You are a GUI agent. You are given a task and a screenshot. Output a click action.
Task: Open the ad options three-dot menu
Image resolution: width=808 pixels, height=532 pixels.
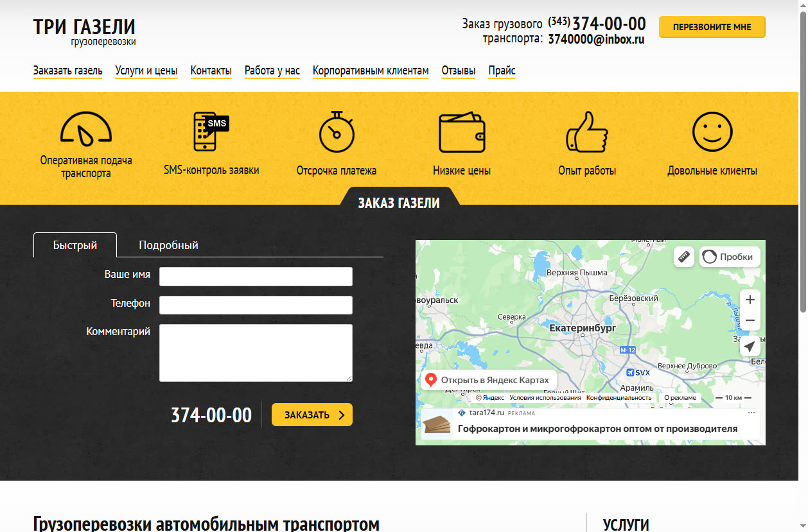[752, 413]
